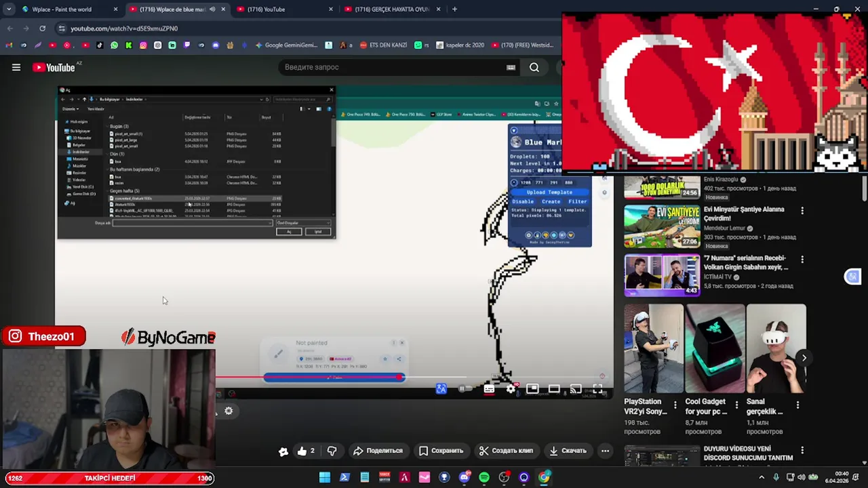Open the extension gear icon below the video
The width and height of the screenshot is (868, 488).
(x=229, y=411)
